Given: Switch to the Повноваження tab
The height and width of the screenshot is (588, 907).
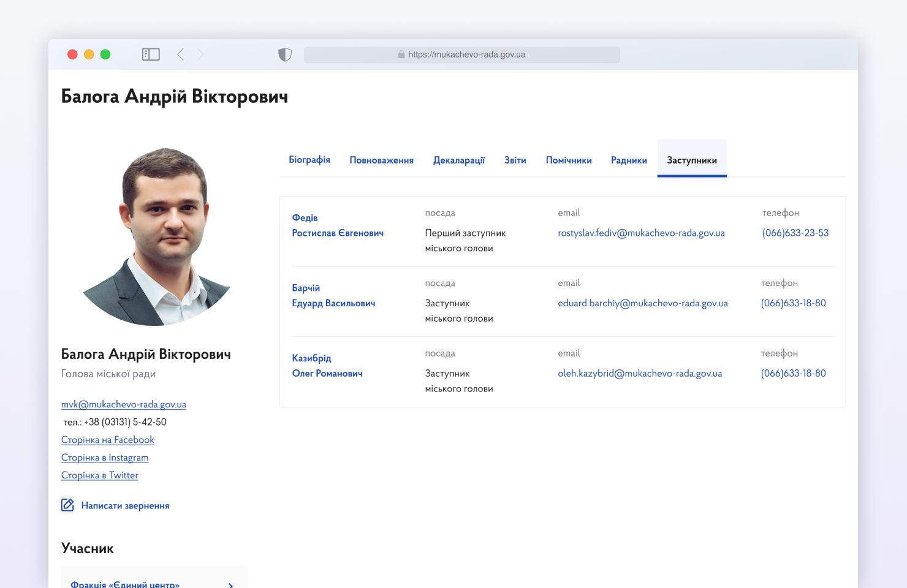Looking at the screenshot, I should point(382,160).
